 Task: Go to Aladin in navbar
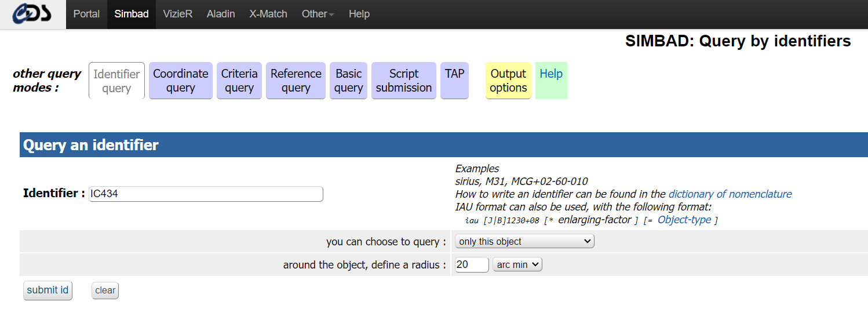click(x=221, y=14)
